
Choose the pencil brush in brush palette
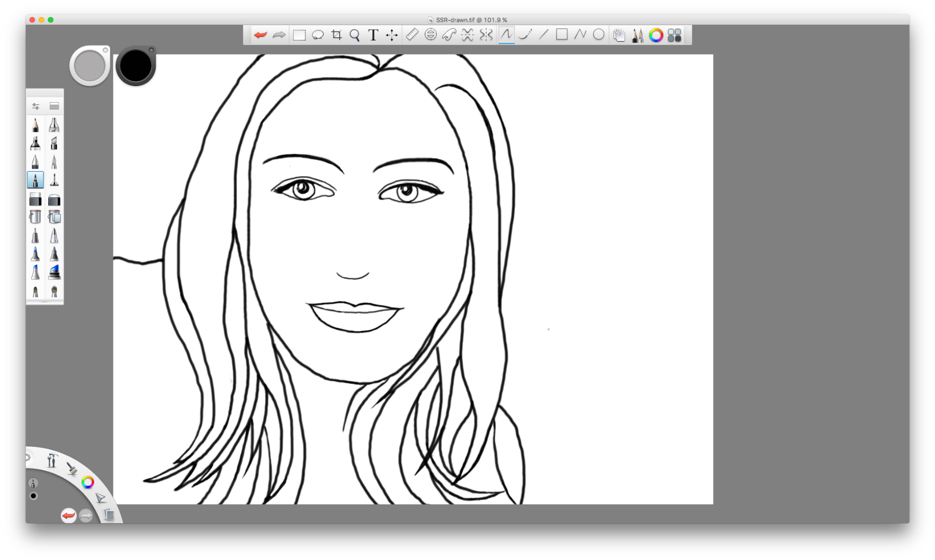[35, 125]
